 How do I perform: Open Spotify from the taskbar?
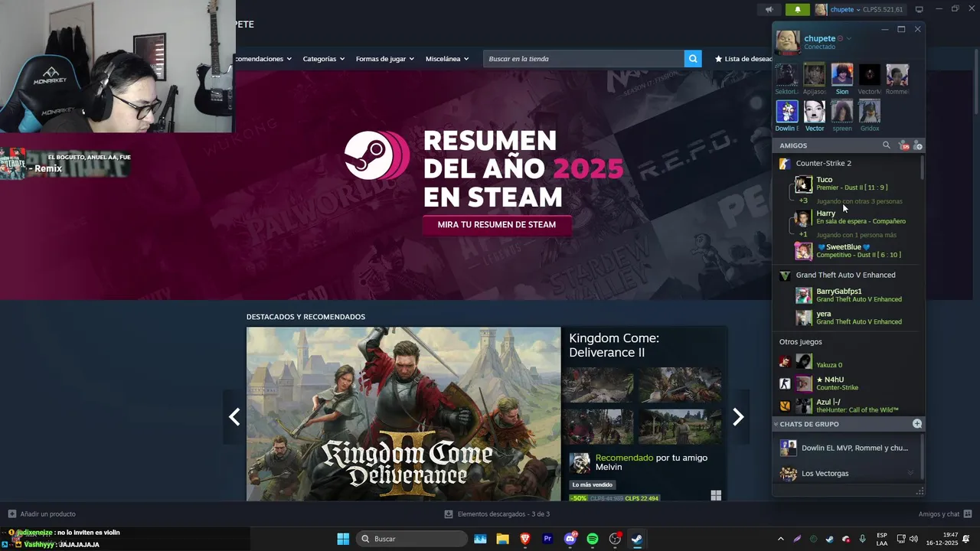(592, 539)
